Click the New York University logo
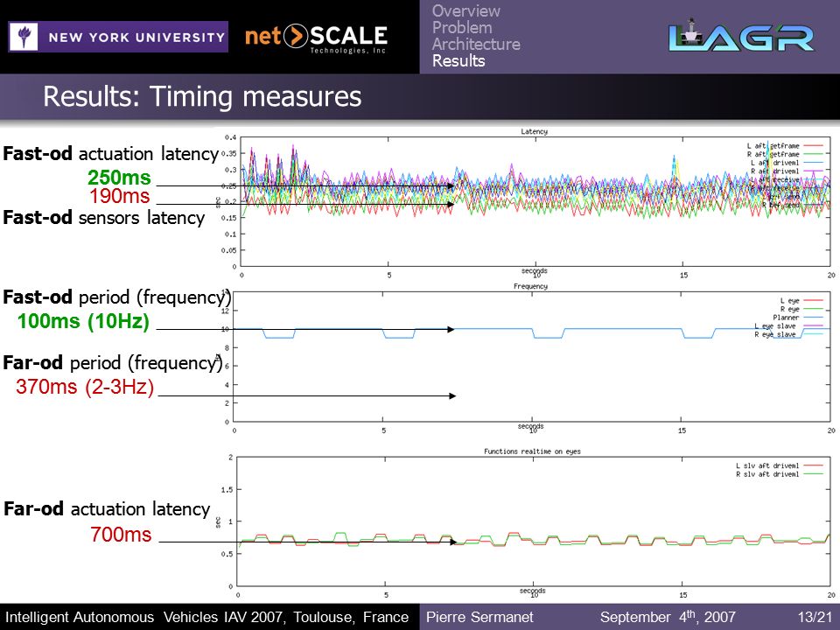Screen dimensions: 840x630 (118, 37)
